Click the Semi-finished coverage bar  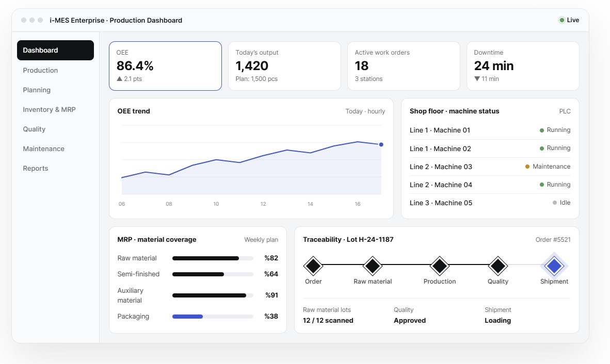[213, 274]
